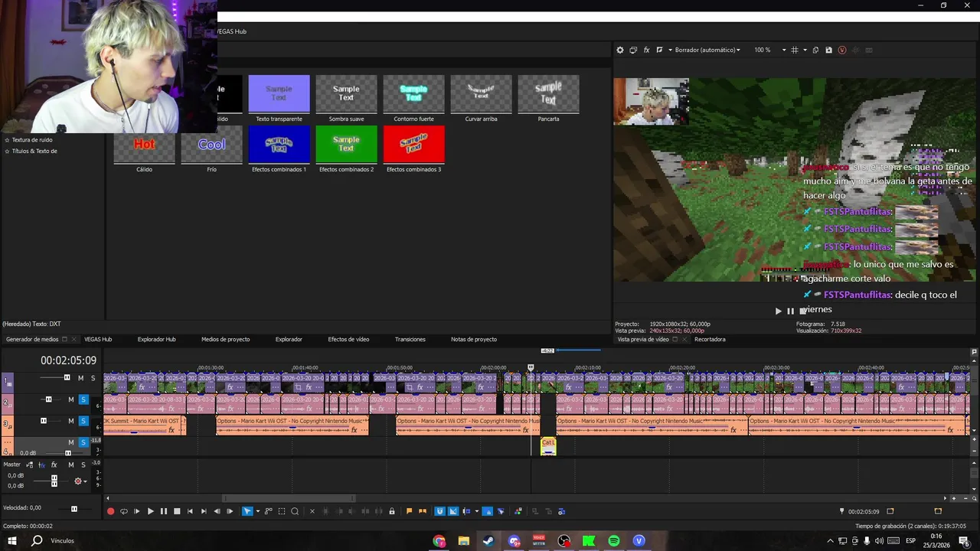Mute audio track 4
The height and width of the screenshot is (551, 980).
(x=71, y=442)
